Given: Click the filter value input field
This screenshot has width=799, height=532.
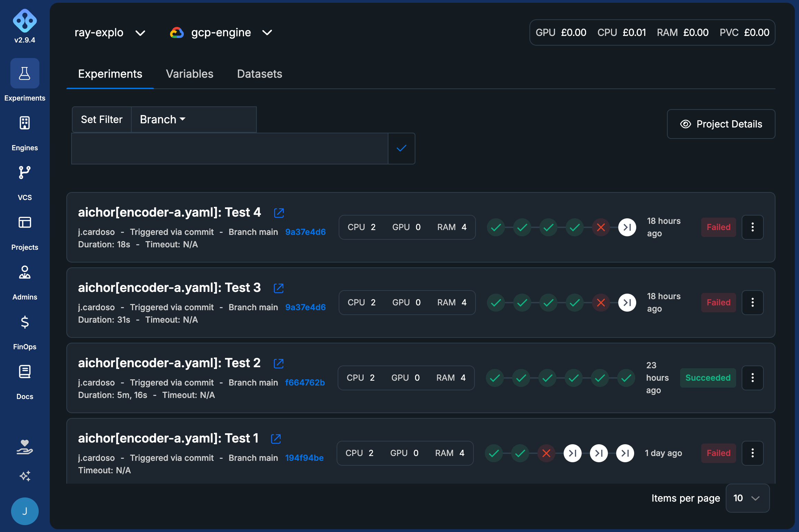Looking at the screenshot, I should [x=230, y=149].
